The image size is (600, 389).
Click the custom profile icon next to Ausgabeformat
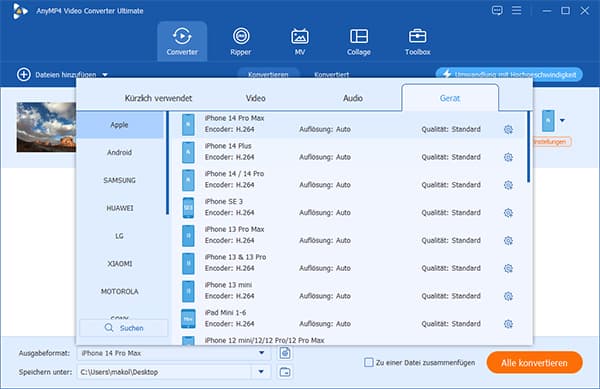coord(285,353)
